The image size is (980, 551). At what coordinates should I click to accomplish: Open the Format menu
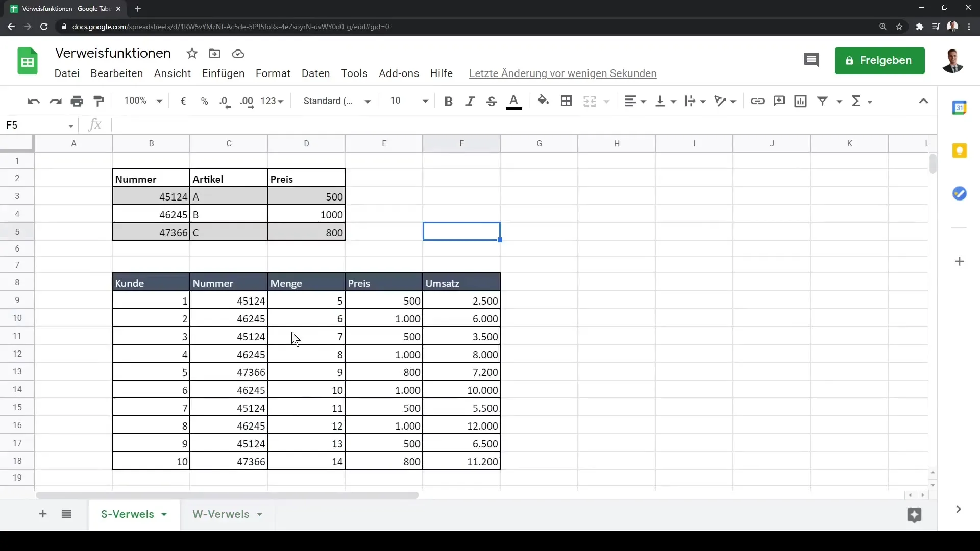(x=273, y=73)
